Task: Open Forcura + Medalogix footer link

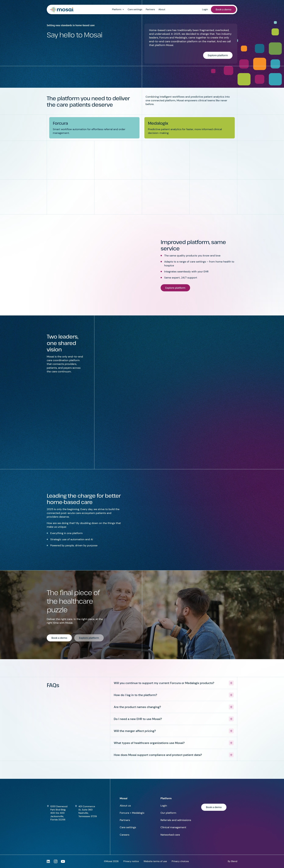Action: [132, 813]
